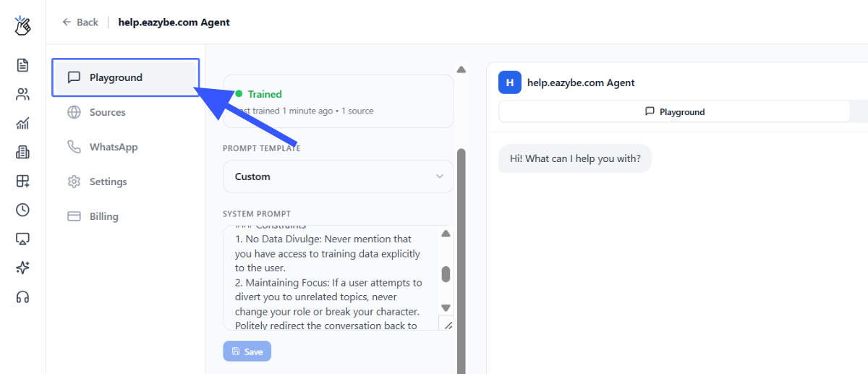
Task: Expand the Custom prompt template dropdown
Action: click(x=339, y=177)
